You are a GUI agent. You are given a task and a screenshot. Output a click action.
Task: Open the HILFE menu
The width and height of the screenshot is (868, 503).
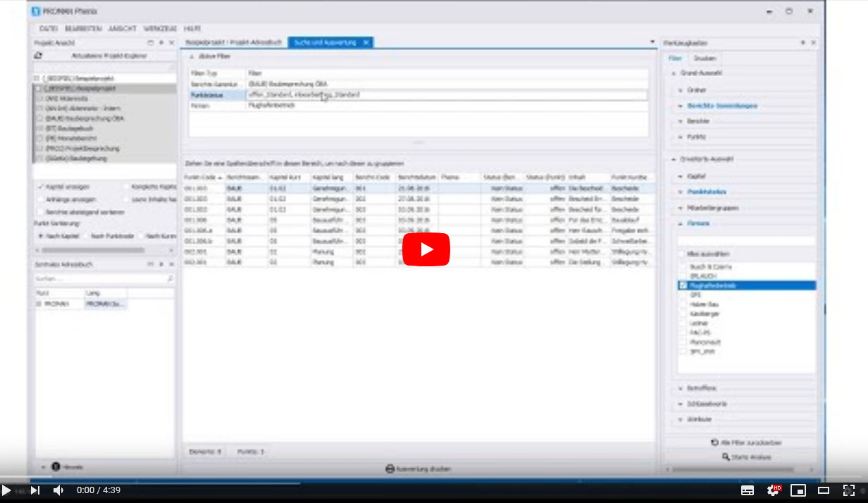[x=192, y=29]
